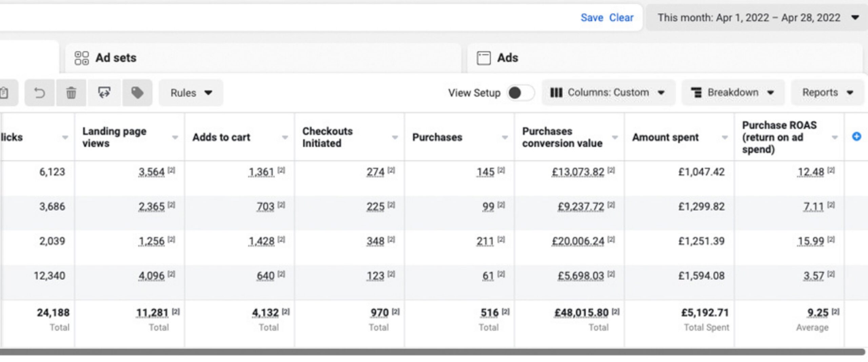
Task: Sort by Amount spent column arrow
Action: (x=725, y=137)
